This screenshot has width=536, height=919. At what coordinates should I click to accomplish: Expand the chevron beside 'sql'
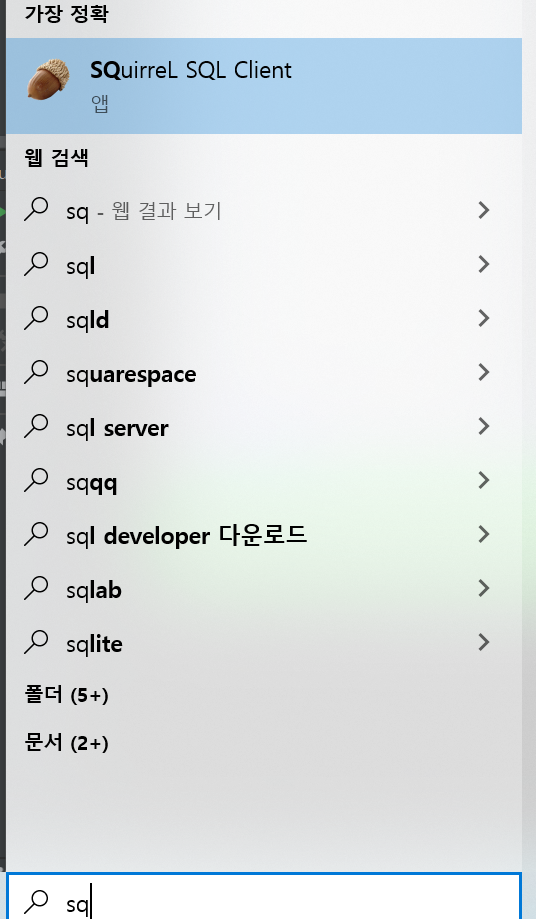[483, 264]
